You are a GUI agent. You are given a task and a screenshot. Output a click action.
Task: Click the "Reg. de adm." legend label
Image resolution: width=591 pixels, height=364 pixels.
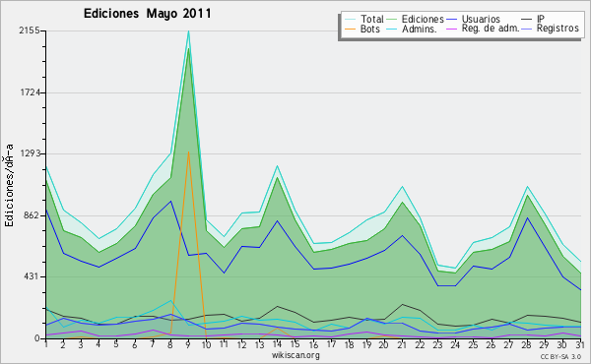491,29
